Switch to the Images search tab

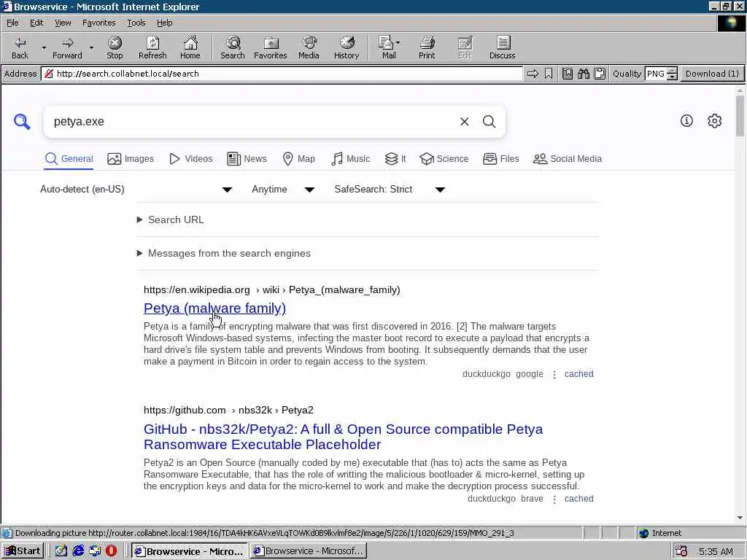(x=131, y=159)
